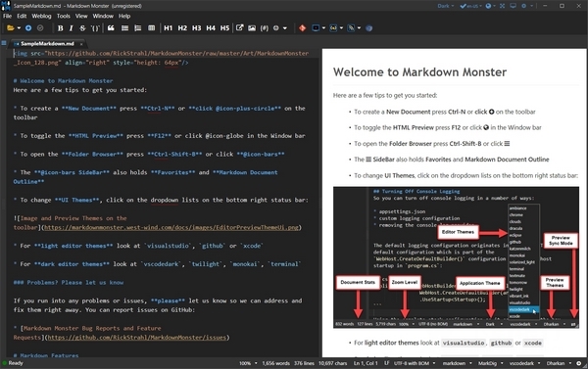
Task: Open the View menu
Action: point(81,16)
